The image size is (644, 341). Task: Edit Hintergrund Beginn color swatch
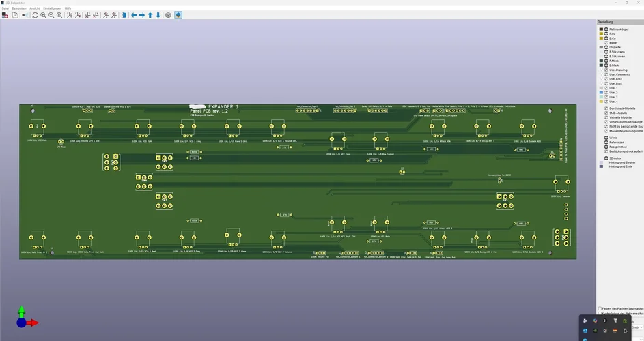601,162
